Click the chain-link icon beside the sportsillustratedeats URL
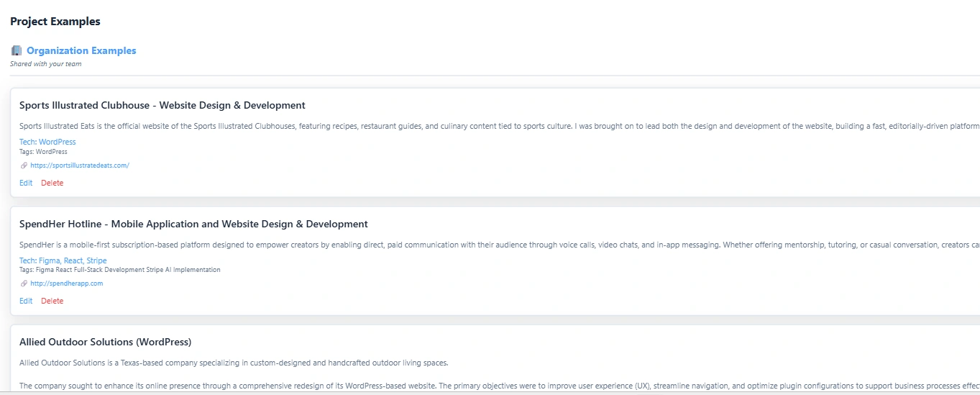980x395 pixels. pyautogui.click(x=24, y=165)
